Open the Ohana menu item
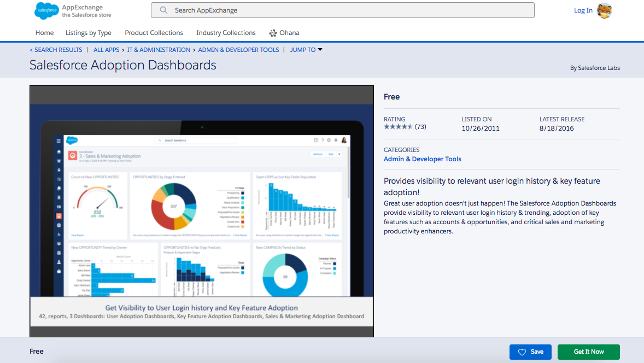 coord(284,33)
